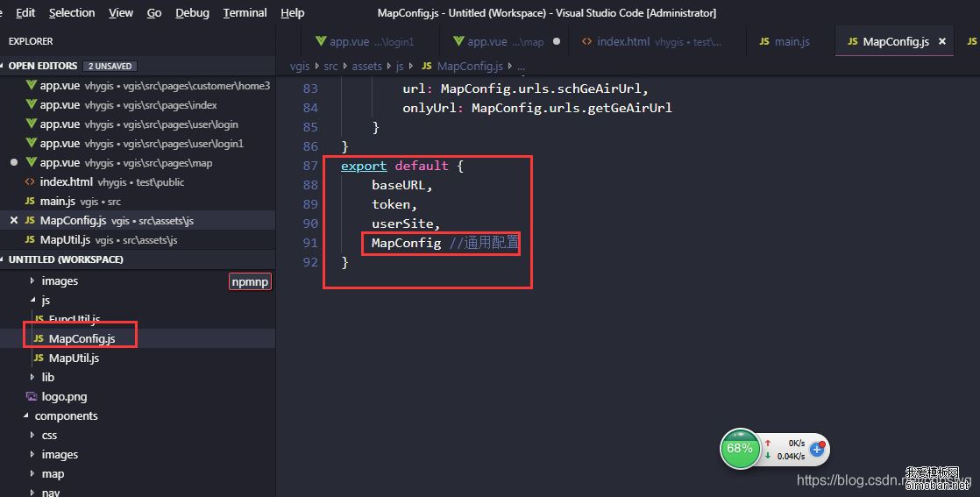The width and height of the screenshot is (980, 497).
Task: Click JS icon in MapConfig.js breadcrumb
Action: [x=427, y=66]
